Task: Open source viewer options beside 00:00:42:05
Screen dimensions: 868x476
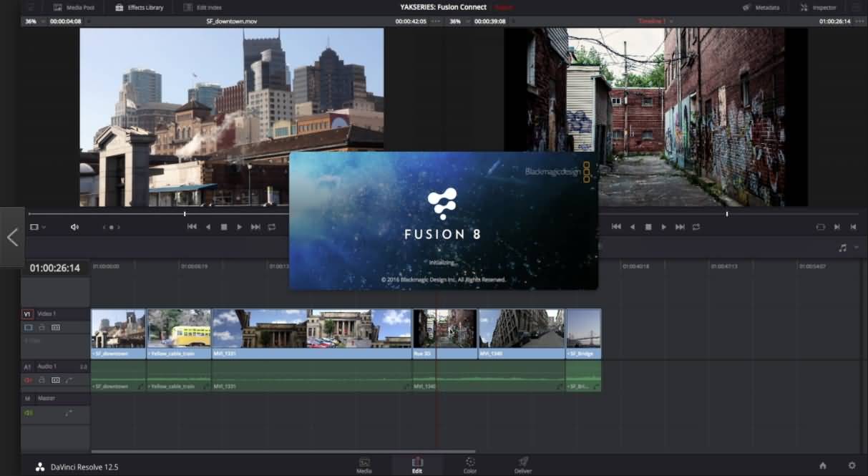Action: (x=437, y=21)
